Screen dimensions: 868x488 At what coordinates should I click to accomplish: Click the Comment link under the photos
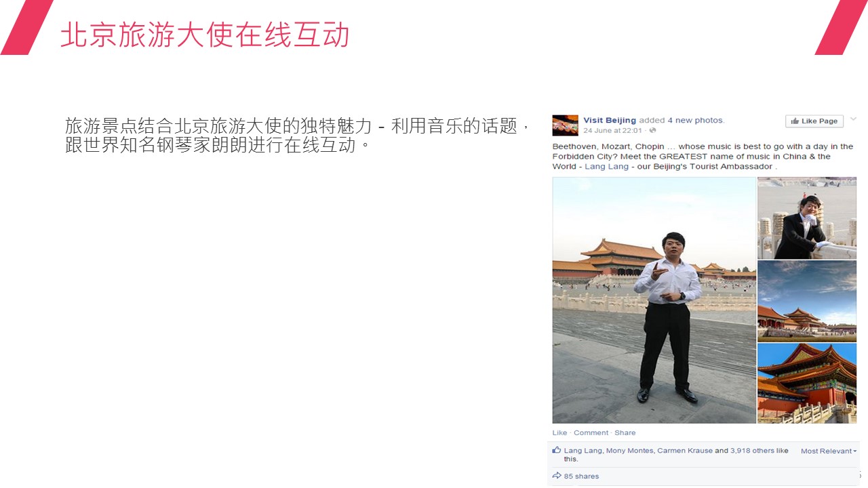[591, 432]
